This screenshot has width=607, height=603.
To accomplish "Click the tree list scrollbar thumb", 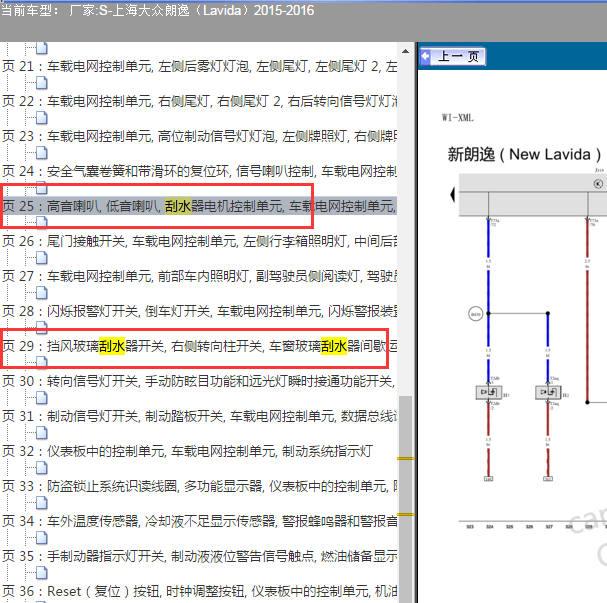I will tap(405, 499).
